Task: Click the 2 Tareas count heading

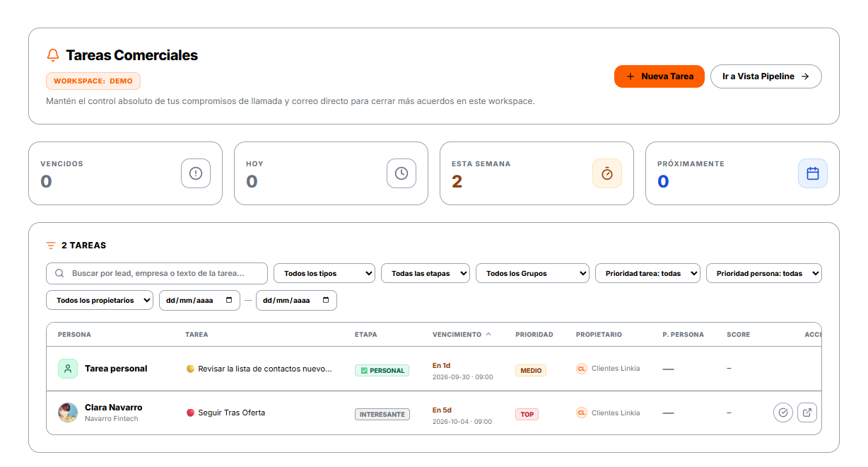Action: (x=83, y=246)
